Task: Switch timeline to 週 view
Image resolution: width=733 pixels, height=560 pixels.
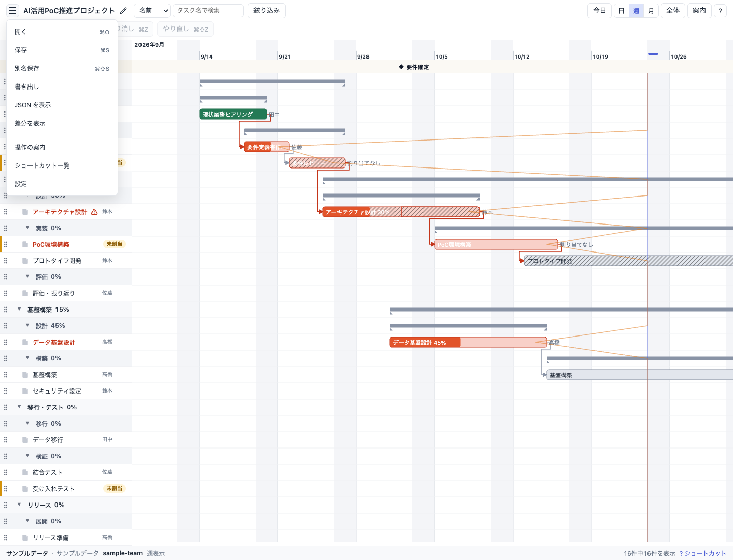Action: 636,11
